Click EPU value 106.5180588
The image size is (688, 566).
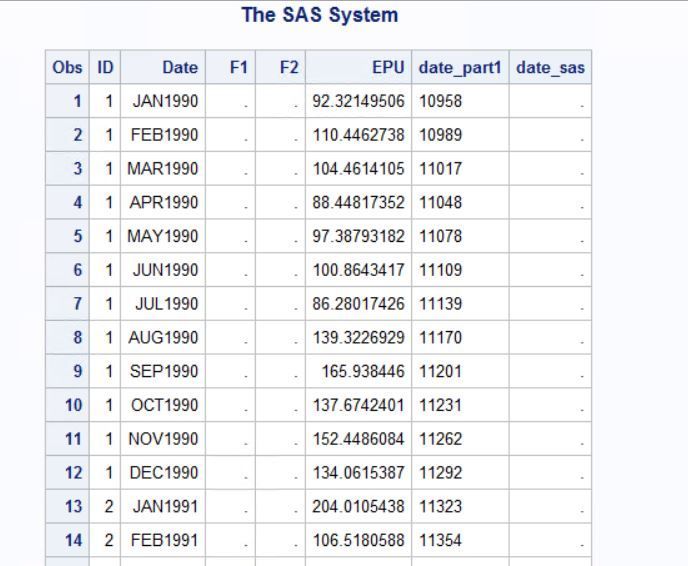358,540
